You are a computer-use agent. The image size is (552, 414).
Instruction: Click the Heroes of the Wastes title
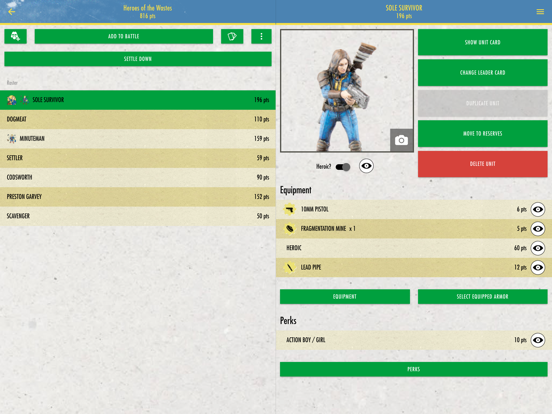click(x=148, y=8)
